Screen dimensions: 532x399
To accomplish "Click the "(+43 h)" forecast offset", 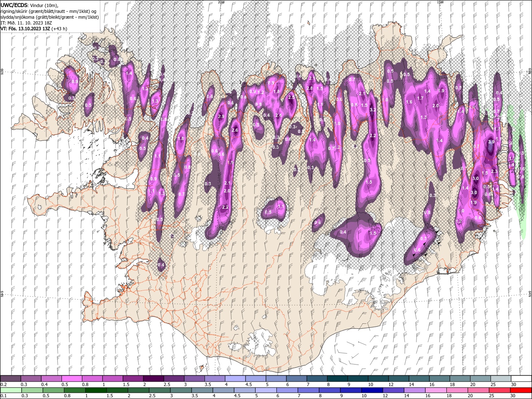I will pyautogui.click(x=60, y=29).
